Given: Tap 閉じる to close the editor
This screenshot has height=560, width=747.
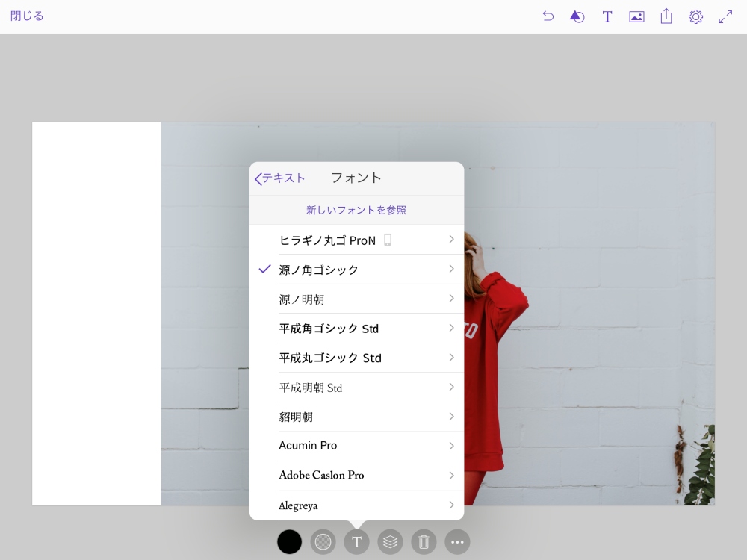Looking at the screenshot, I should pos(27,16).
